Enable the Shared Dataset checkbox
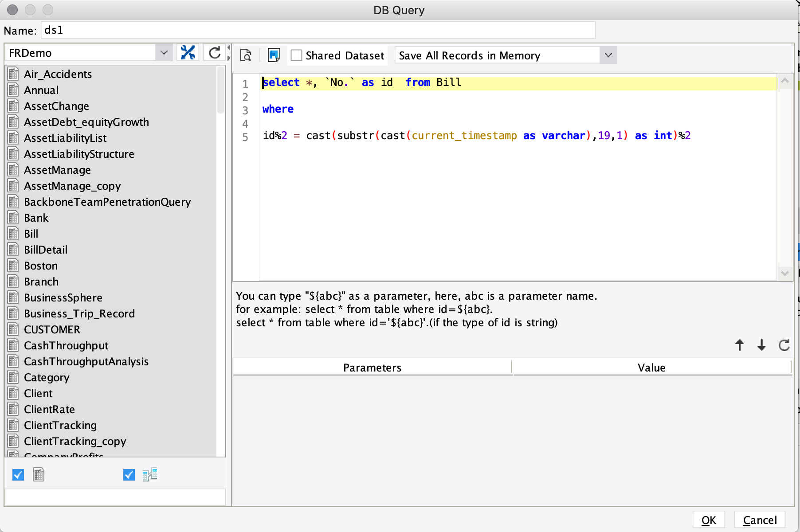 pos(296,55)
